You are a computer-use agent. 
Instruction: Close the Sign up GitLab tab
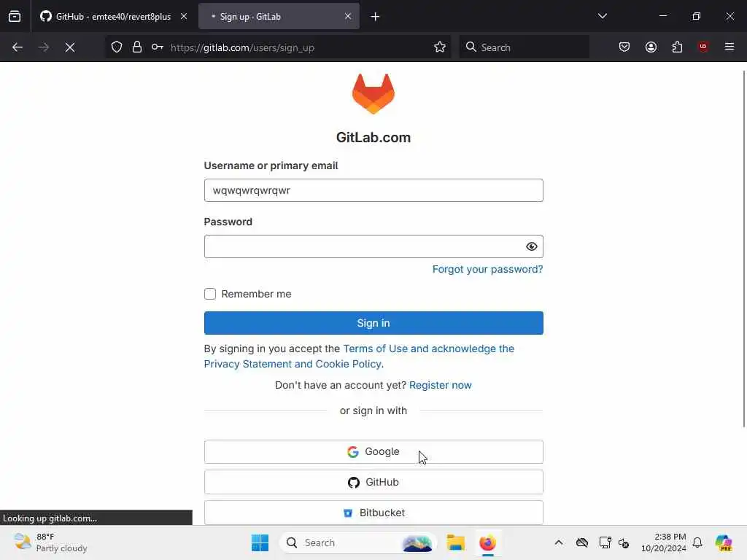348,17
